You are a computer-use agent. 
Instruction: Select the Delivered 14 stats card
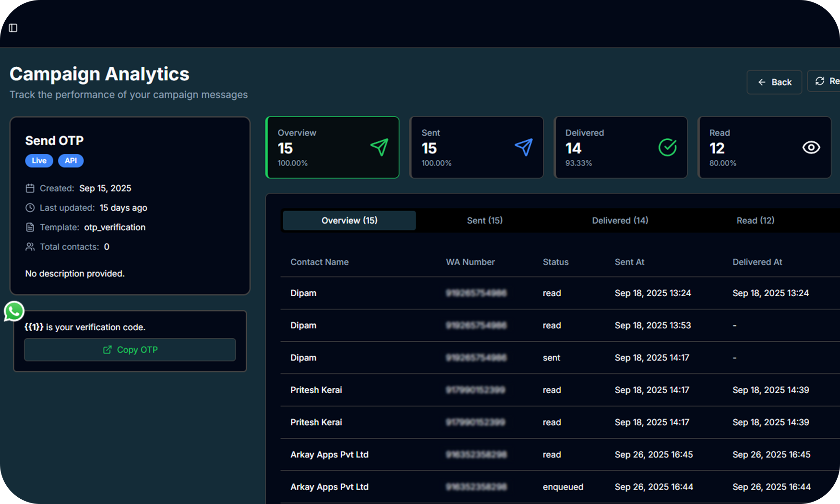621,147
